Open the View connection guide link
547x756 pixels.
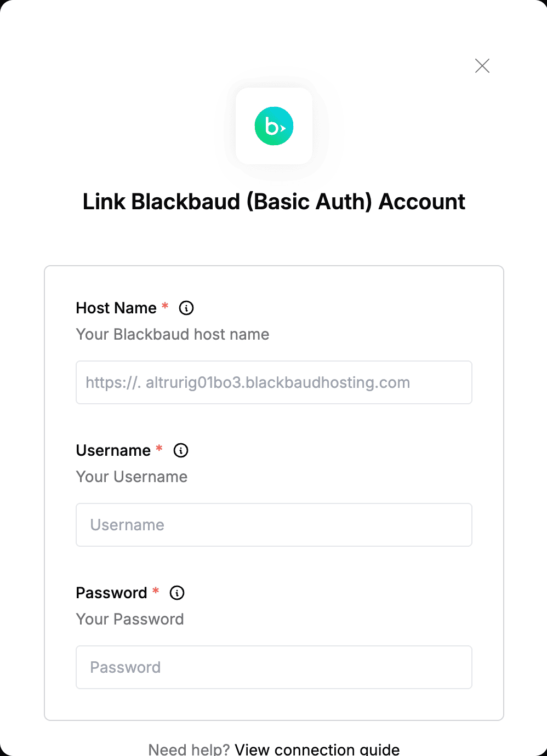point(317,749)
